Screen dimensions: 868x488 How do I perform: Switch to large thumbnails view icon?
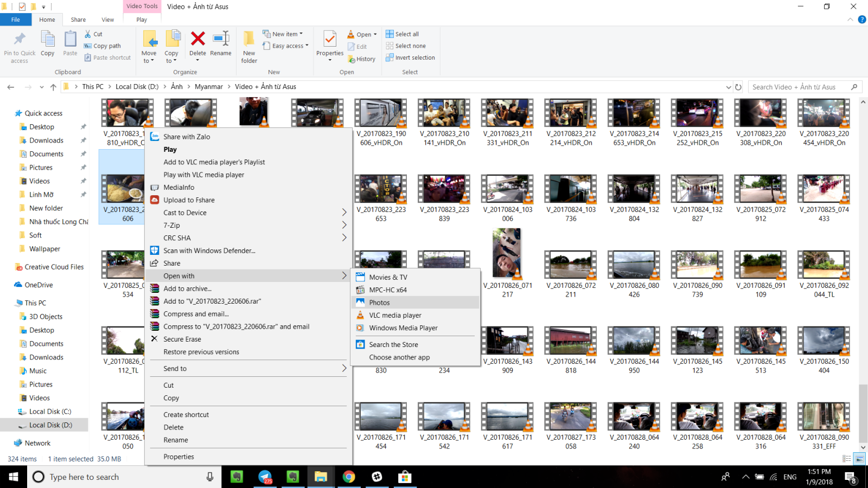859,459
